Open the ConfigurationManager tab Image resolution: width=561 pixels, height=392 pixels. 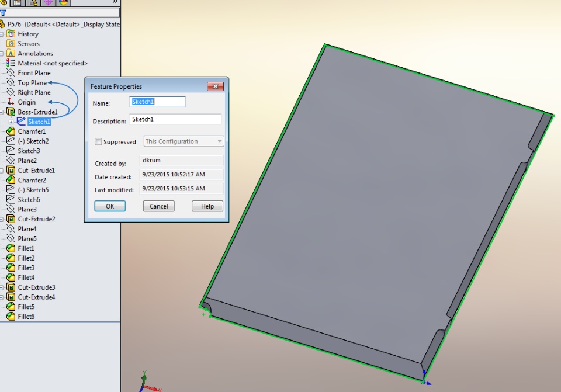click(33, 2)
